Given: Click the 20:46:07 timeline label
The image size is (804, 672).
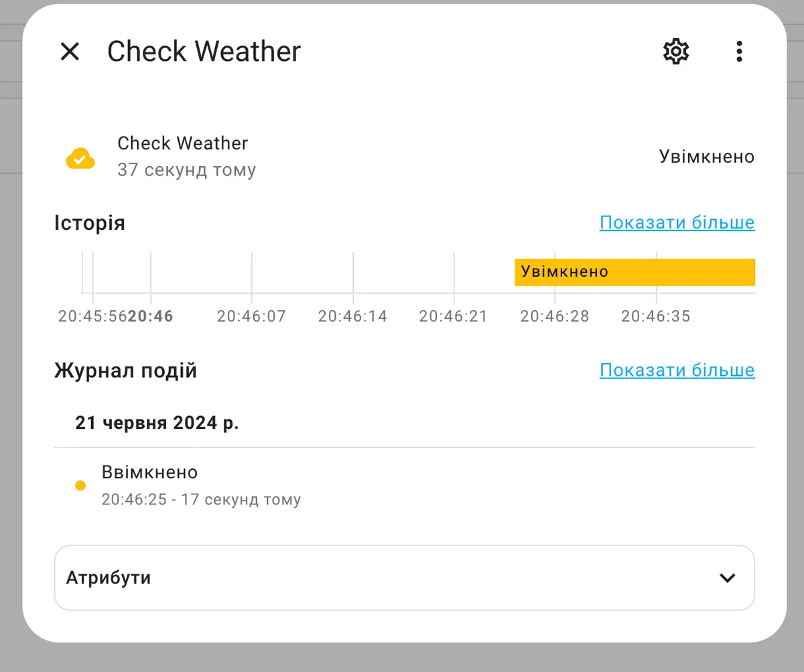Looking at the screenshot, I should (x=251, y=316).
